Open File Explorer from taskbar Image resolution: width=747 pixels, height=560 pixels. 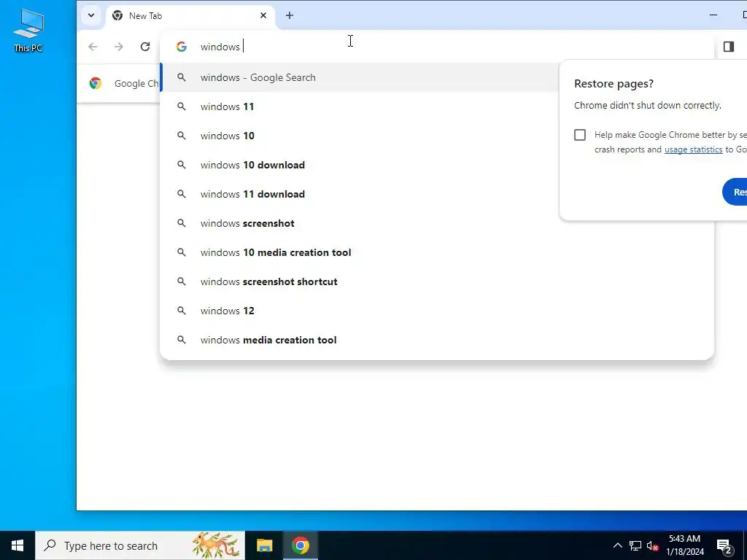(x=264, y=545)
